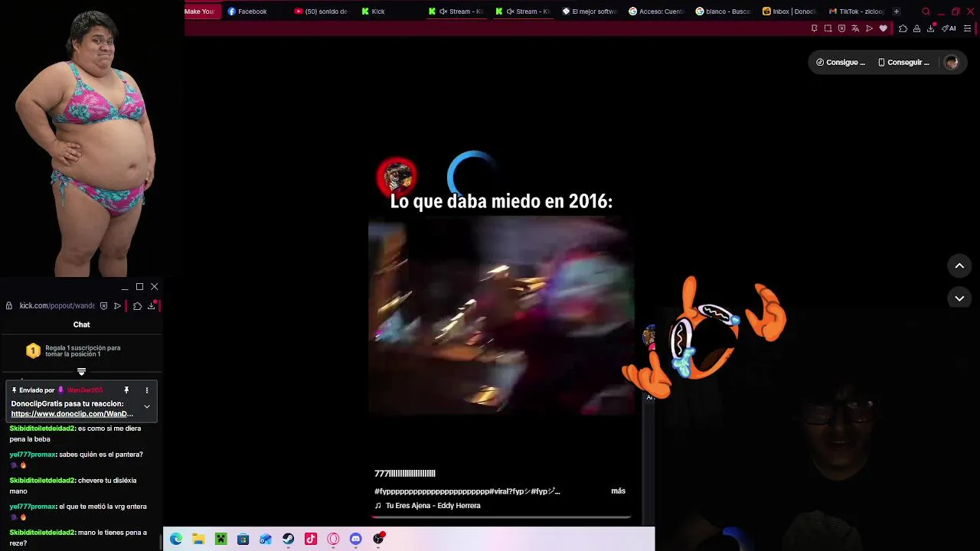The image size is (980, 551).
Task: Open the TikTok profile avatar at top right
Action: (952, 63)
